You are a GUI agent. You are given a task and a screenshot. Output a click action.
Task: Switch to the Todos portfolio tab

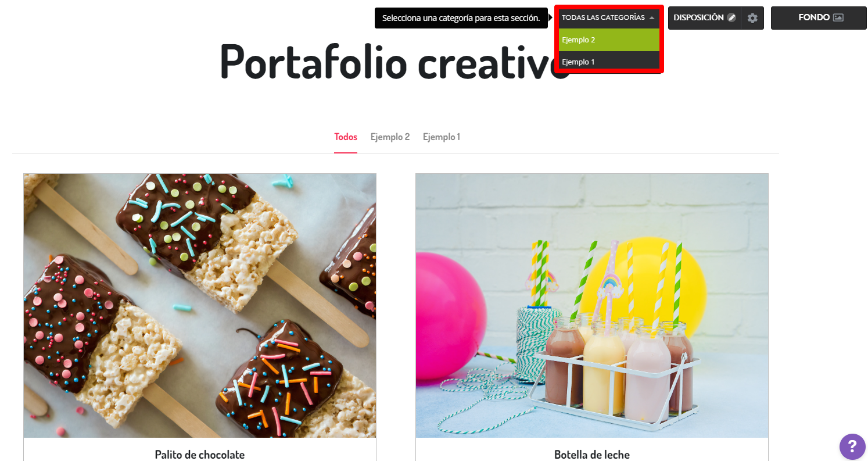coord(346,137)
